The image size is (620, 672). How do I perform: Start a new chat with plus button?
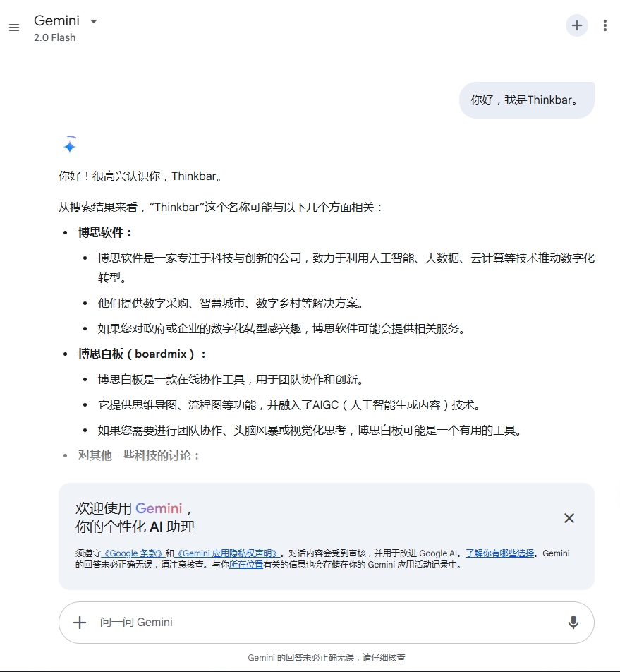[x=577, y=25]
